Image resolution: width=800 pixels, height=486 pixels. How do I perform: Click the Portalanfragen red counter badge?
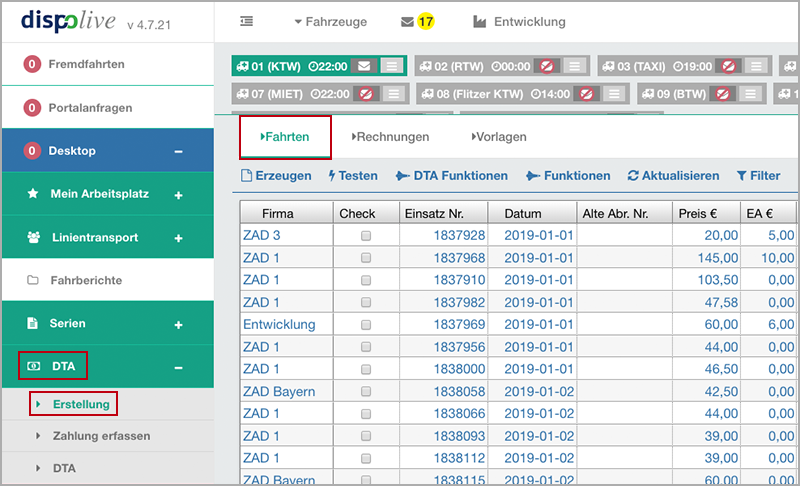tap(32, 108)
